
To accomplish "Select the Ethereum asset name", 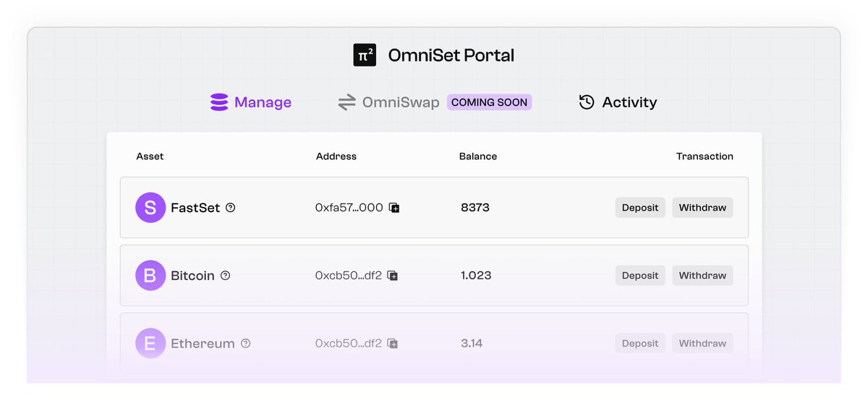I will pos(203,344).
